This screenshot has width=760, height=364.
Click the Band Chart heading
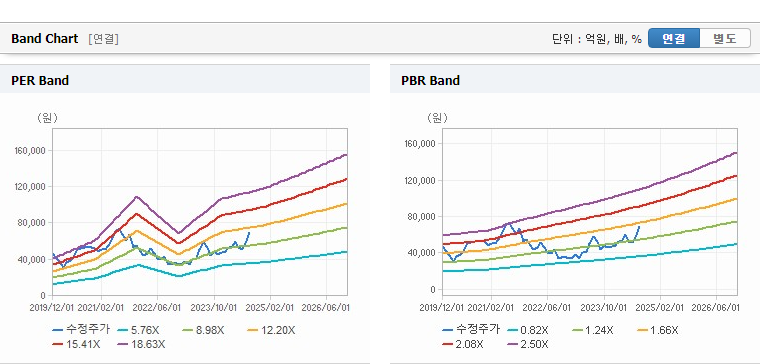[45, 39]
